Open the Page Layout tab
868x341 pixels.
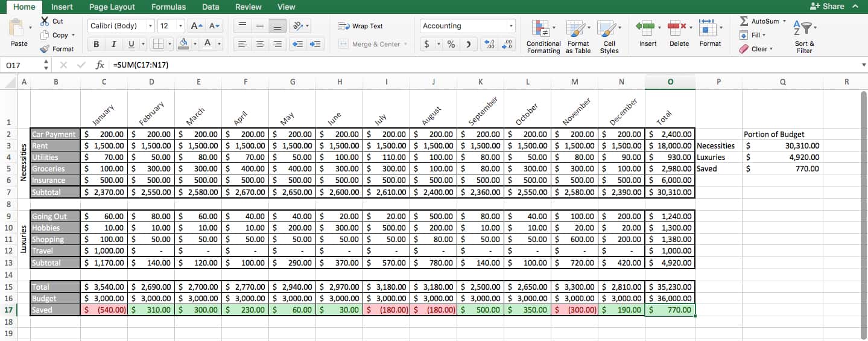coord(112,7)
